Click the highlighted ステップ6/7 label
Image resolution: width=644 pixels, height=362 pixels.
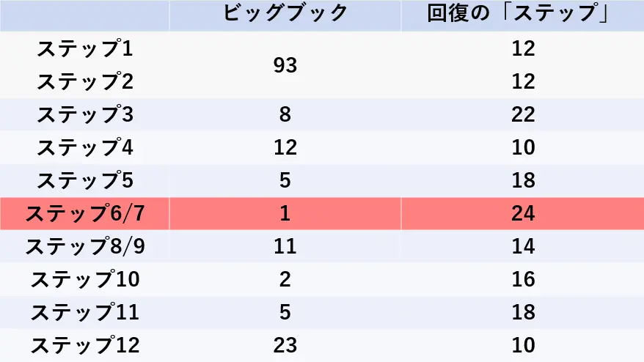coord(85,213)
